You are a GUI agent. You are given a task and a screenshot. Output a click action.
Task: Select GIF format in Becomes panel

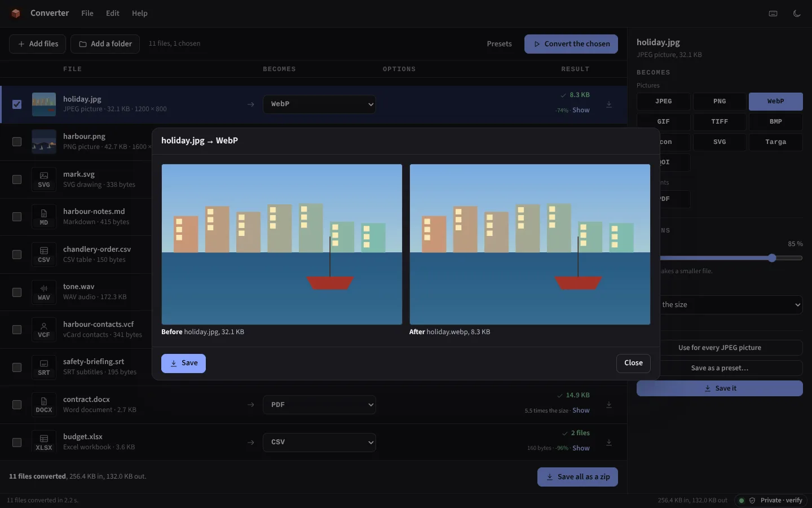pos(664,122)
